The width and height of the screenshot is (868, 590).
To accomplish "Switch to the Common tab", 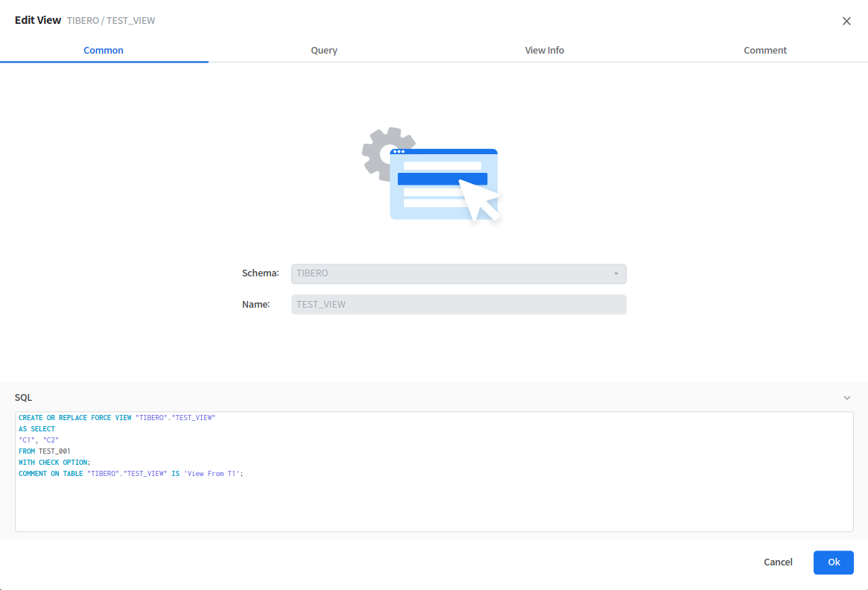I will coord(104,51).
